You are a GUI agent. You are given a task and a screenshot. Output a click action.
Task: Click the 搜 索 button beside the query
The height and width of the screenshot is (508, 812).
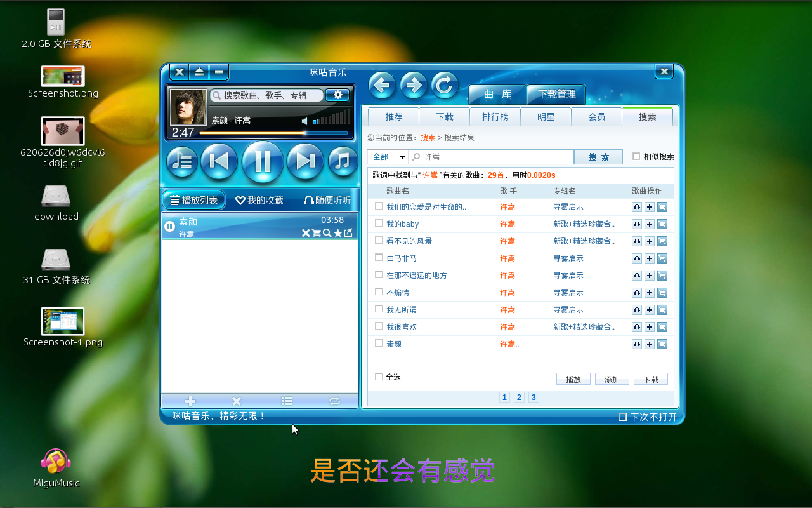(x=598, y=157)
